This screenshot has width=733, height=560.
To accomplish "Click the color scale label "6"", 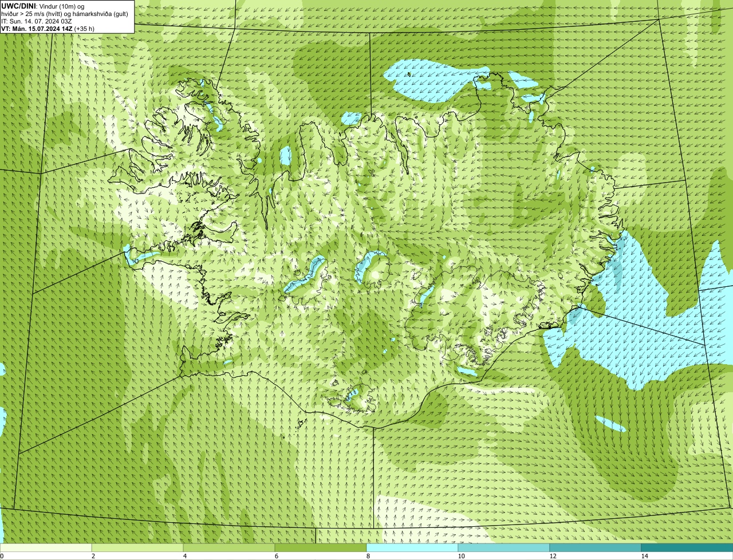I will (277, 556).
